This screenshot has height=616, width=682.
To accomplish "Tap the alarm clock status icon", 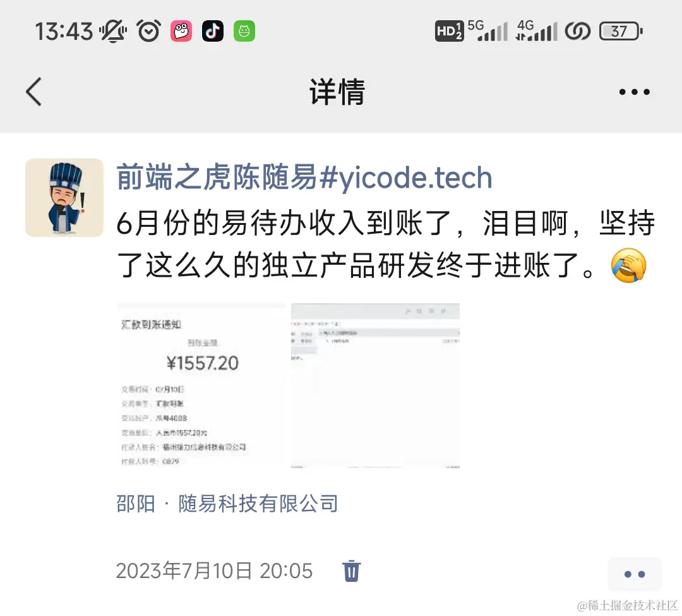I will pyautogui.click(x=149, y=31).
